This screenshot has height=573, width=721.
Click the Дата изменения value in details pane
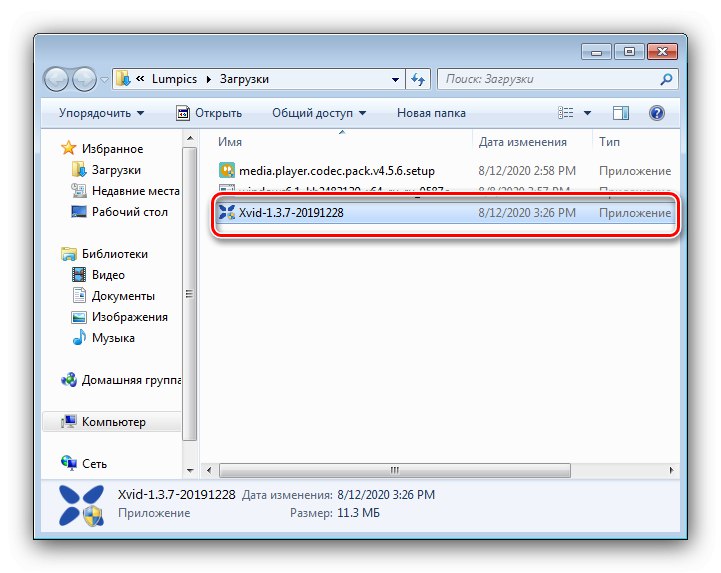coord(386,495)
